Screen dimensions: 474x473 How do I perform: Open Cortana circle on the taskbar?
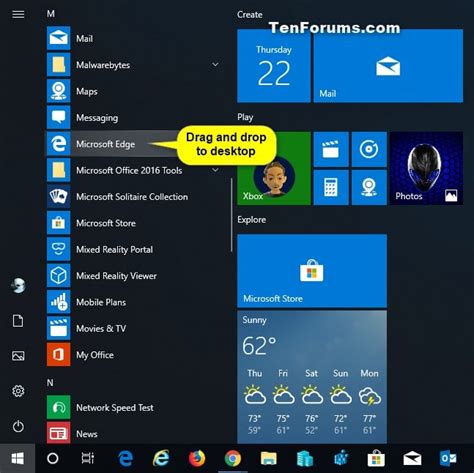point(53,458)
